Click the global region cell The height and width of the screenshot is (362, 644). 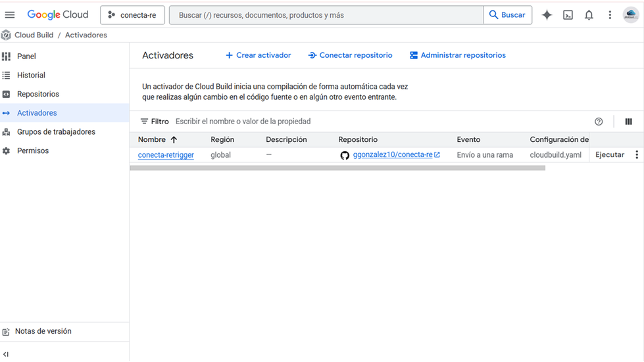point(220,155)
